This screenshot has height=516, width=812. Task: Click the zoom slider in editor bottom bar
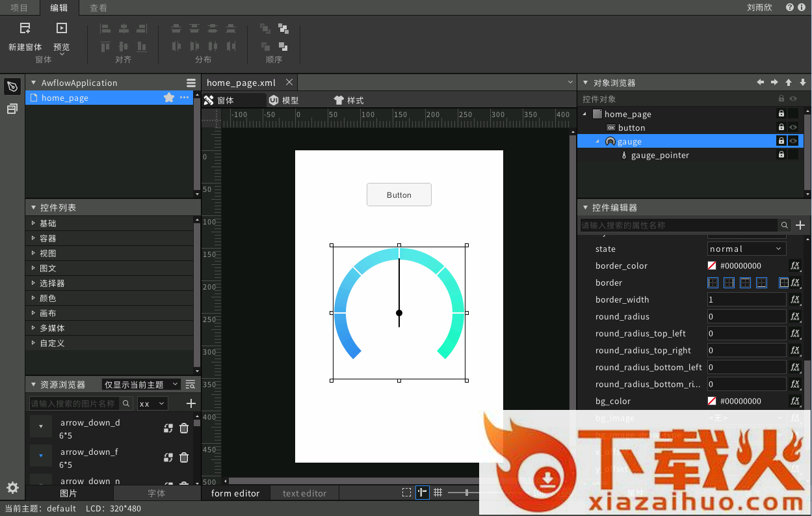(466, 493)
